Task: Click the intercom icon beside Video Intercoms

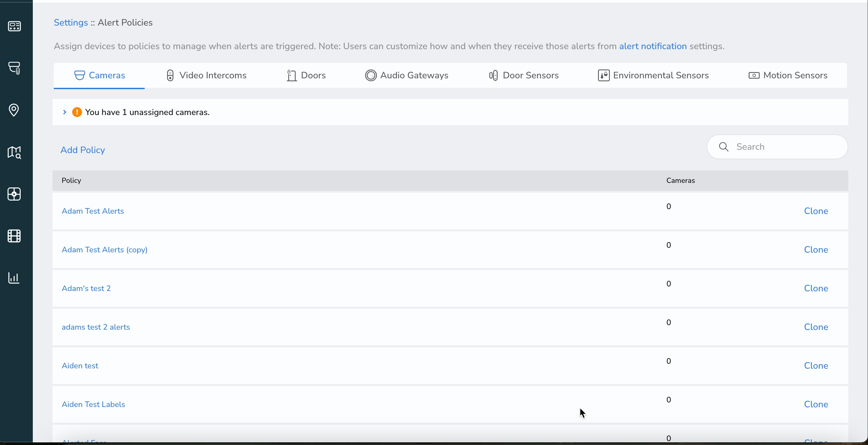Action: pos(170,75)
